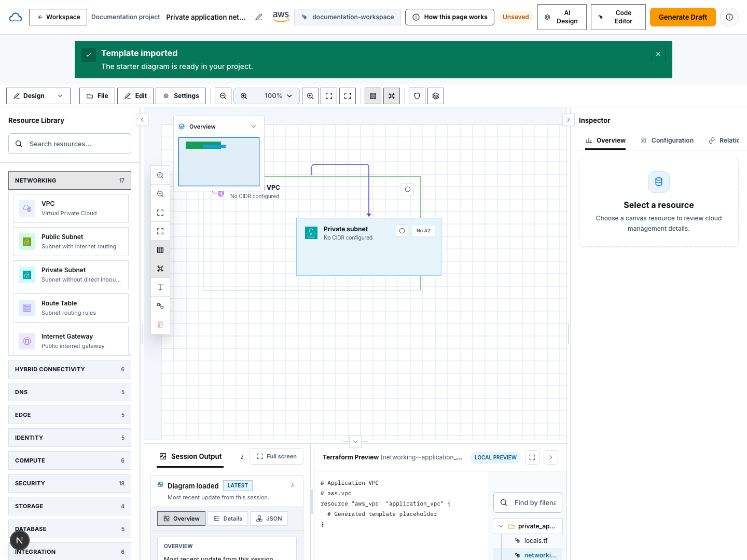Expand the DNS category
Screen dimensions: 747x560
point(70,392)
